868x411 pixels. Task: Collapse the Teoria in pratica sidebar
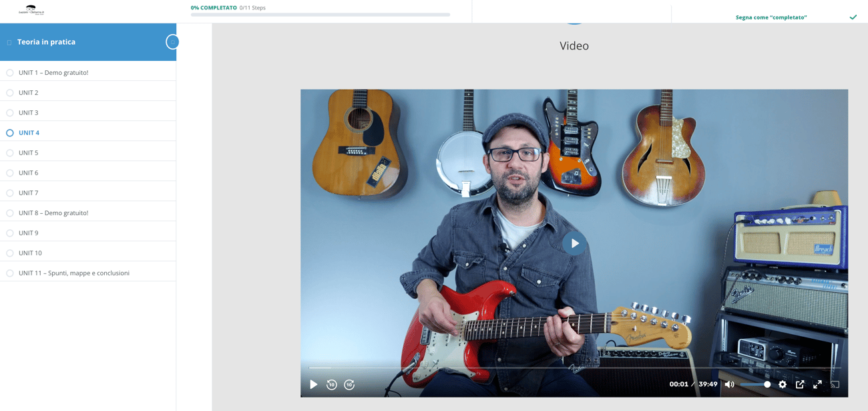coord(172,42)
